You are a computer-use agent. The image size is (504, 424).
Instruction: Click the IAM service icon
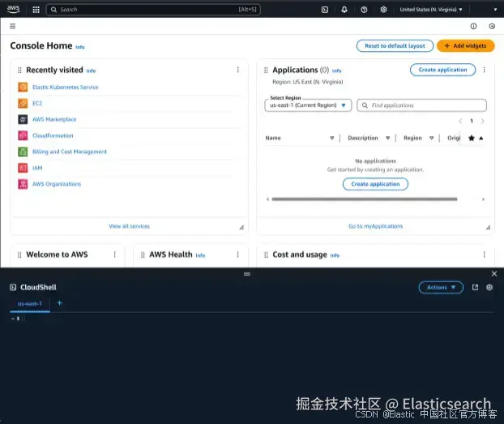[23, 168]
